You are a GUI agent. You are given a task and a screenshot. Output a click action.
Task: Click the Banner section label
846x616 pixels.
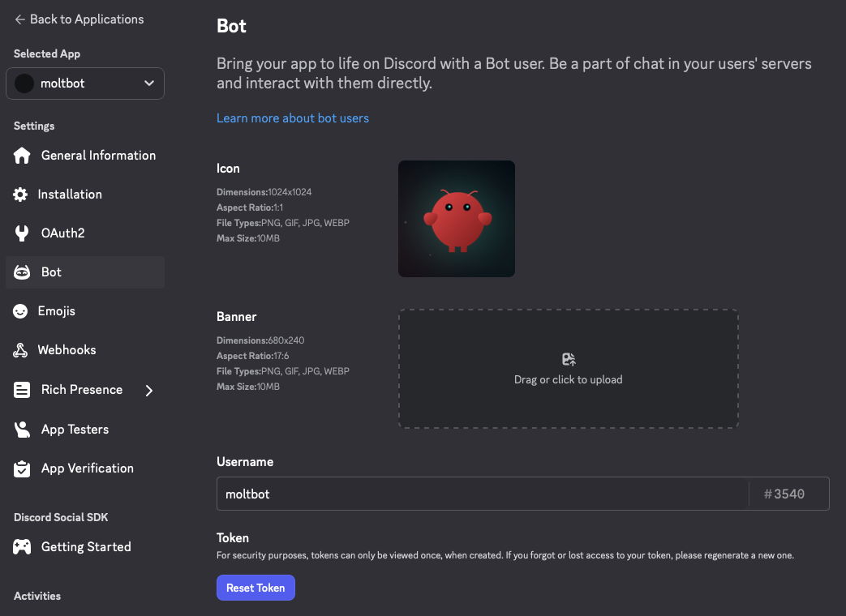coord(236,317)
